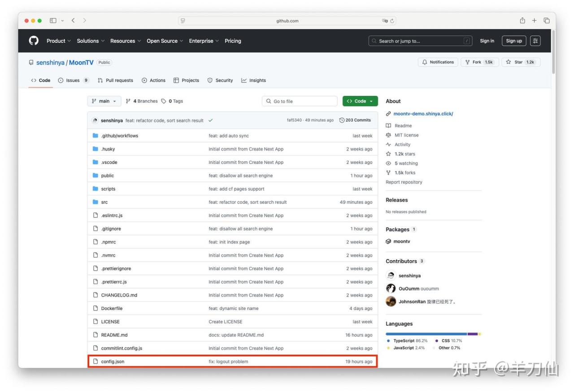The height and width of the screenshot is (392, 574).
Task: Expand the Resources menu
Action: click(126, 41)
